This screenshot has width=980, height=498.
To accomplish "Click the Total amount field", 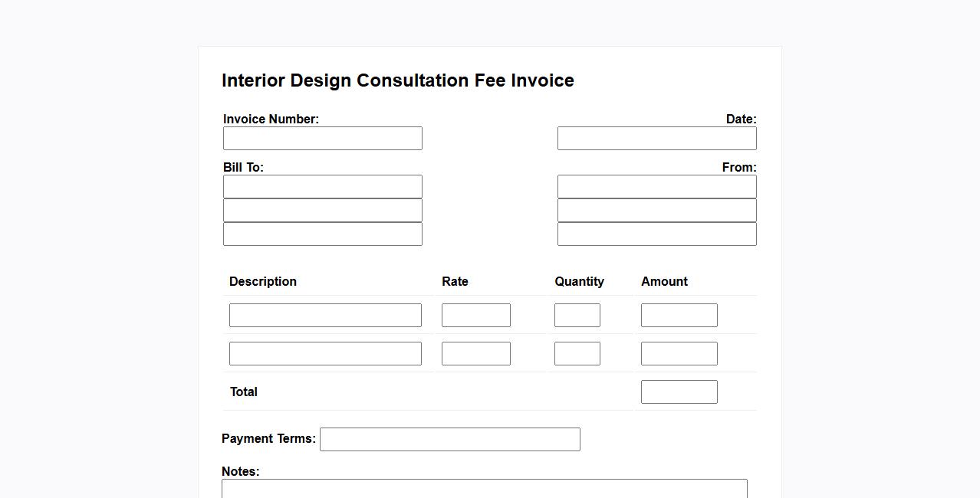I will (679, 392).
